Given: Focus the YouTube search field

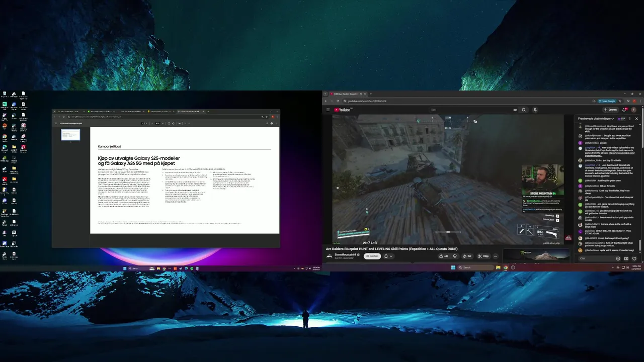Looking at the screenshot, I should [473, 110].
